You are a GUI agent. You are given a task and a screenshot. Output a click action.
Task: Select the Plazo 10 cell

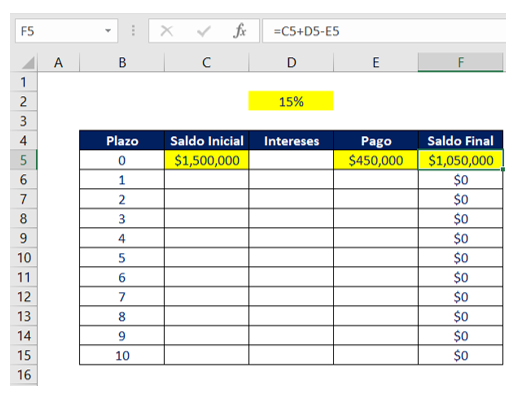(122, 355)
